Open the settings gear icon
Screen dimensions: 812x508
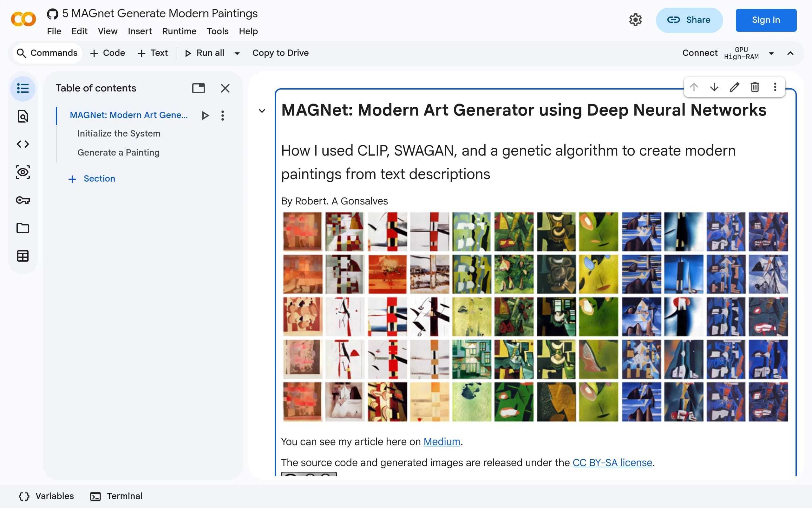tap(635, 20)
